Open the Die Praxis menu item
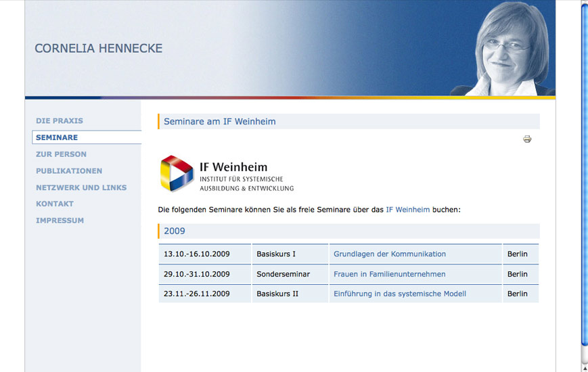The image size is (588, 372). (60, 121)
